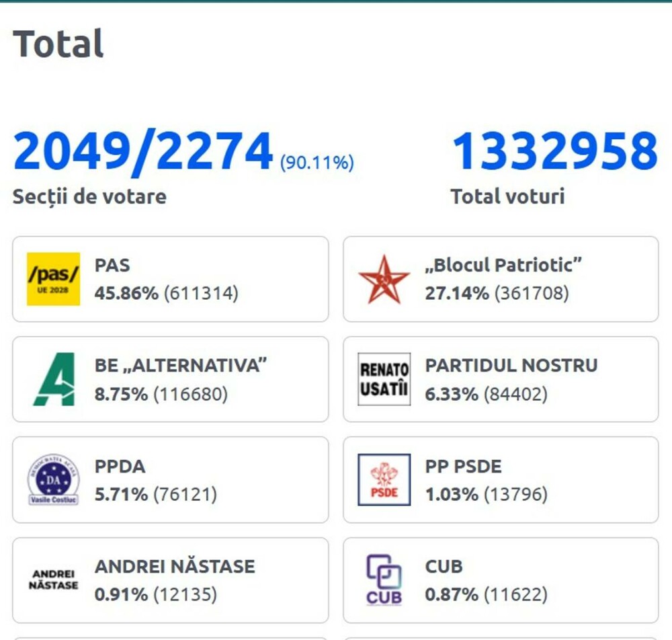Image resolution: width=672 pixels, height=640 pixels.
Task: Click the red star Blocul Patriotic logo
Action: coord(384,279)
